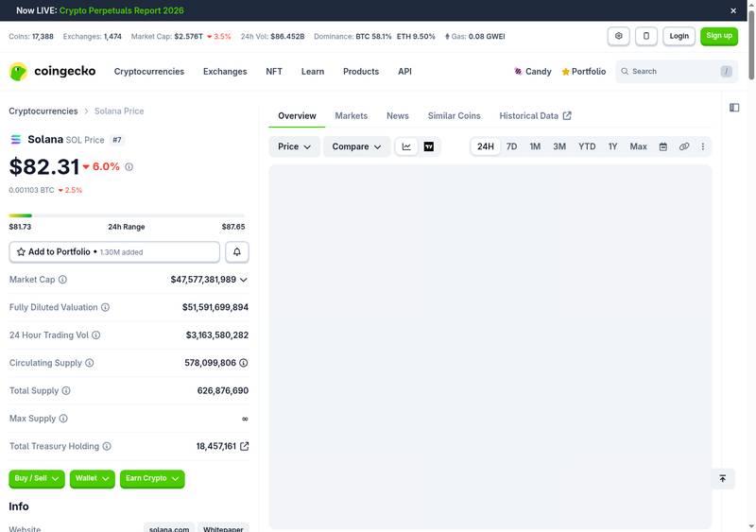
Task: Select YTD chart range
Action: 587,146
